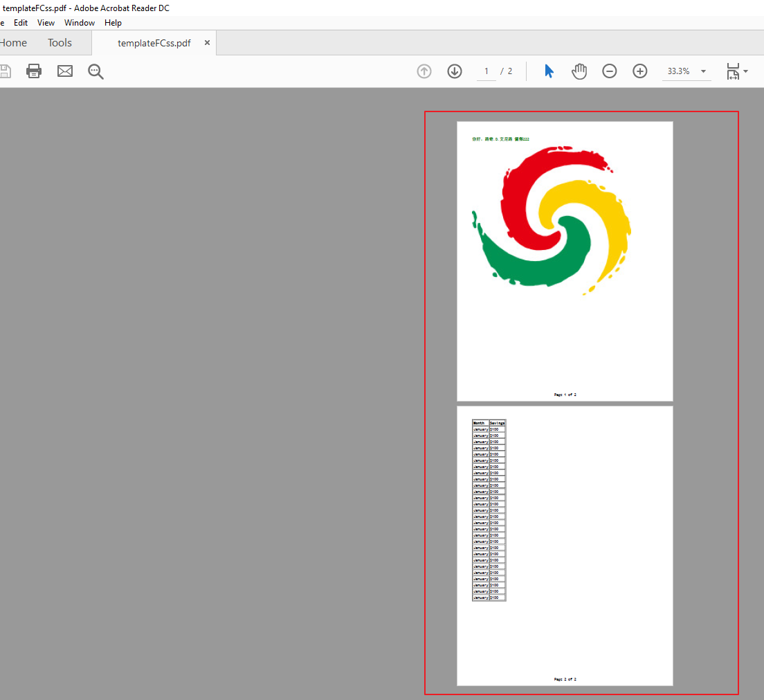Open the Edit menu
The image size is (764, 700).
20,22
